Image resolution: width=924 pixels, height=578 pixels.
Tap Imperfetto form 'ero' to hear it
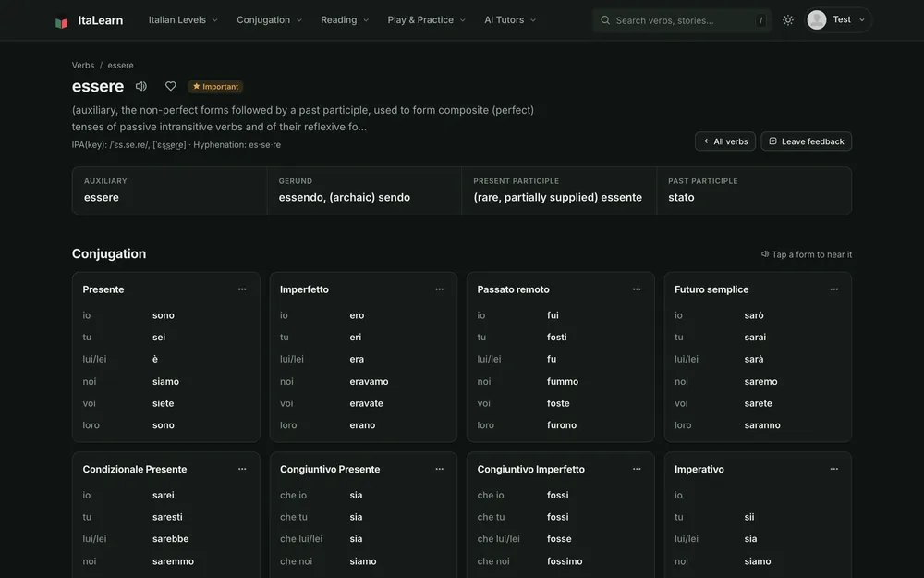tap(357, 315)
